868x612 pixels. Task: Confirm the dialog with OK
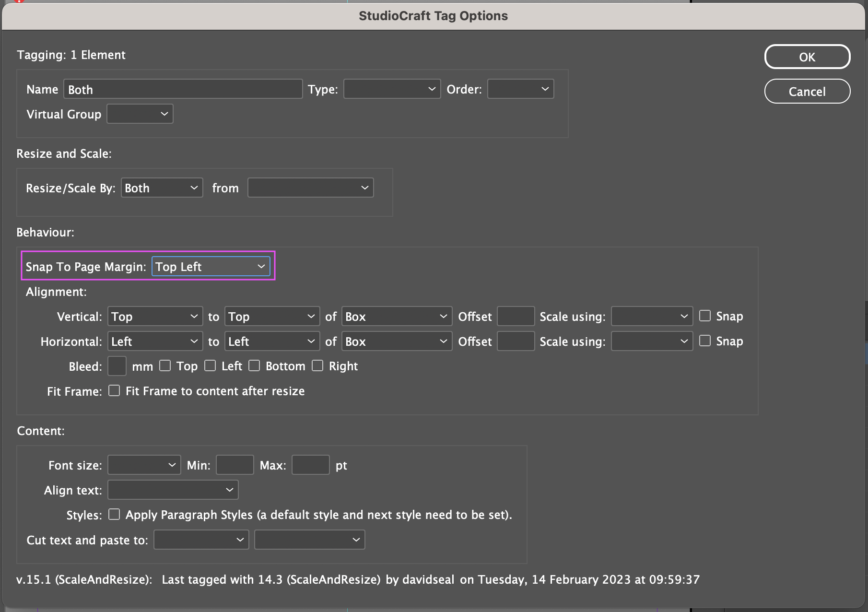(807, 57)
